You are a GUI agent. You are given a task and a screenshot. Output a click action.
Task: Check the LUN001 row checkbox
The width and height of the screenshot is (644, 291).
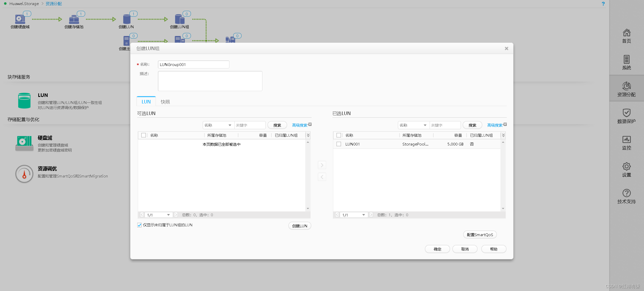[x=339, y=144]
